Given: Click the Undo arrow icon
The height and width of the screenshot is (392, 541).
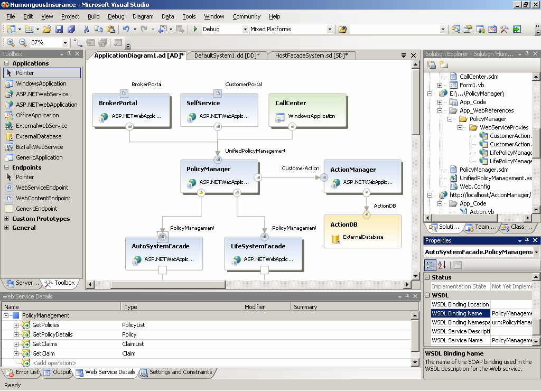Looking at the screenshot, I should pos(126,30).
